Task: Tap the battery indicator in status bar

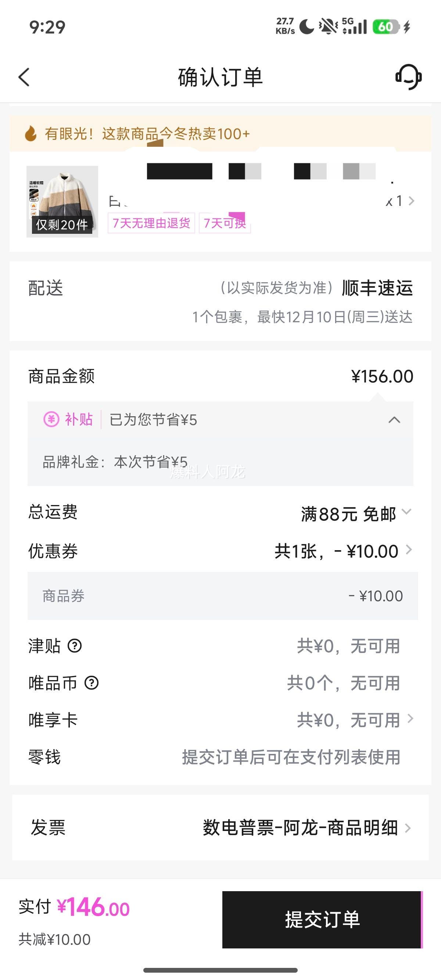Action: pos(386,27)
